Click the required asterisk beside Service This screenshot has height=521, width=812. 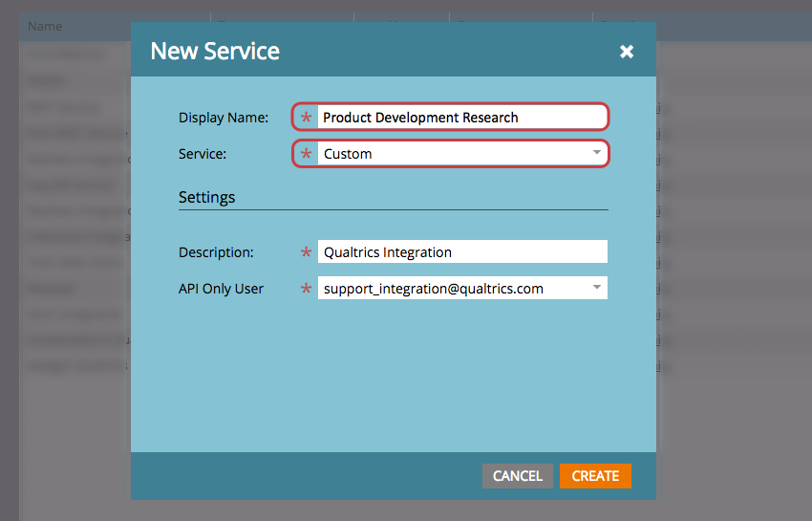coord(306,154)
